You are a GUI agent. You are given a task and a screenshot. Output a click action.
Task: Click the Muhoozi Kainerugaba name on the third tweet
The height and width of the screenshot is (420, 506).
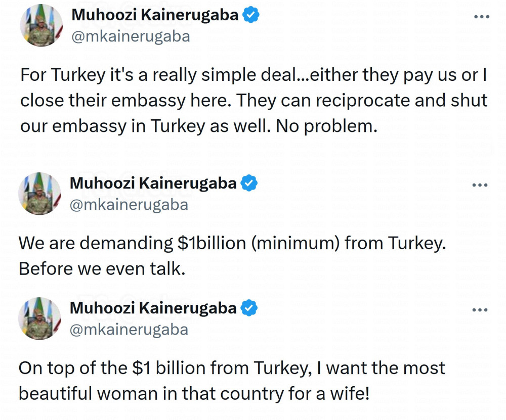153,308
